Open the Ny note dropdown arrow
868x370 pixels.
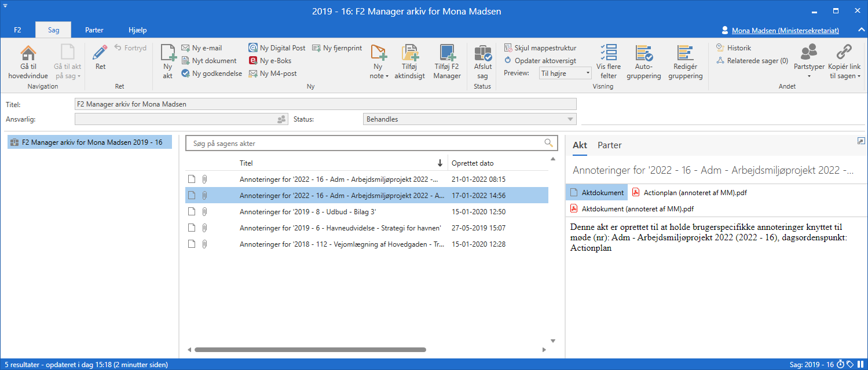pyautogui.click(x=387, y=76)
